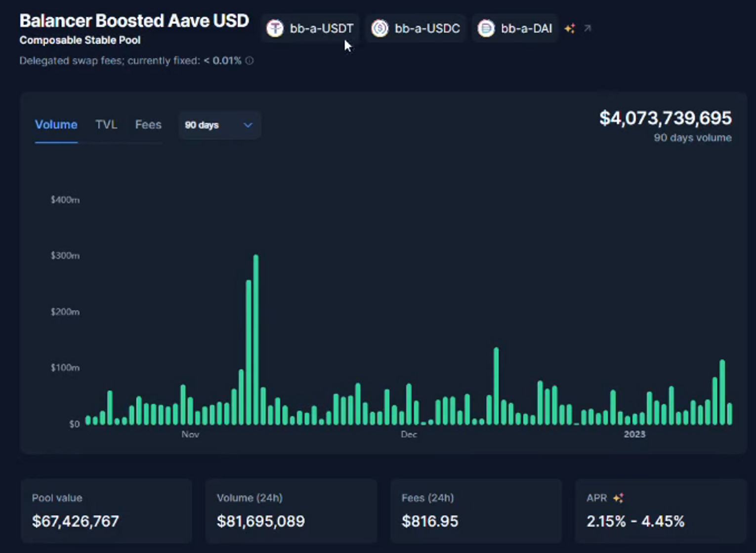Viewport: 756px width, 553px height.
Task: Click the swap fees info icon
Action: pos(250,61)
